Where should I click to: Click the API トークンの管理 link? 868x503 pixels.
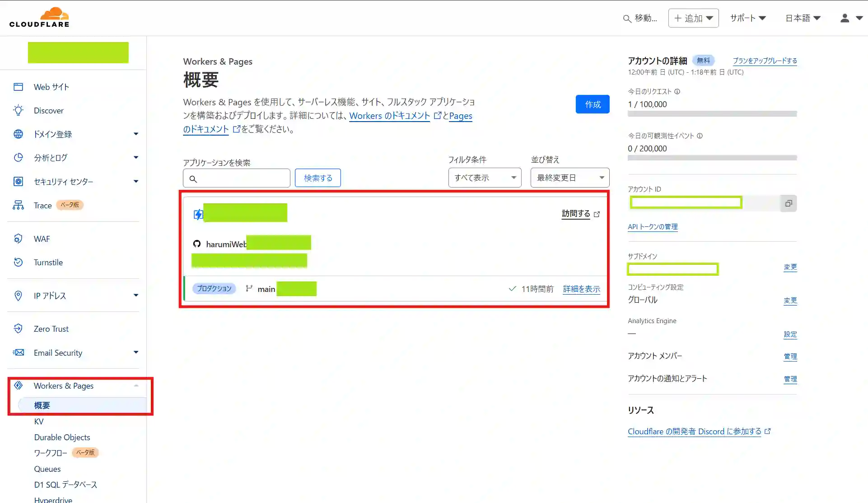(x=653, y=227)
